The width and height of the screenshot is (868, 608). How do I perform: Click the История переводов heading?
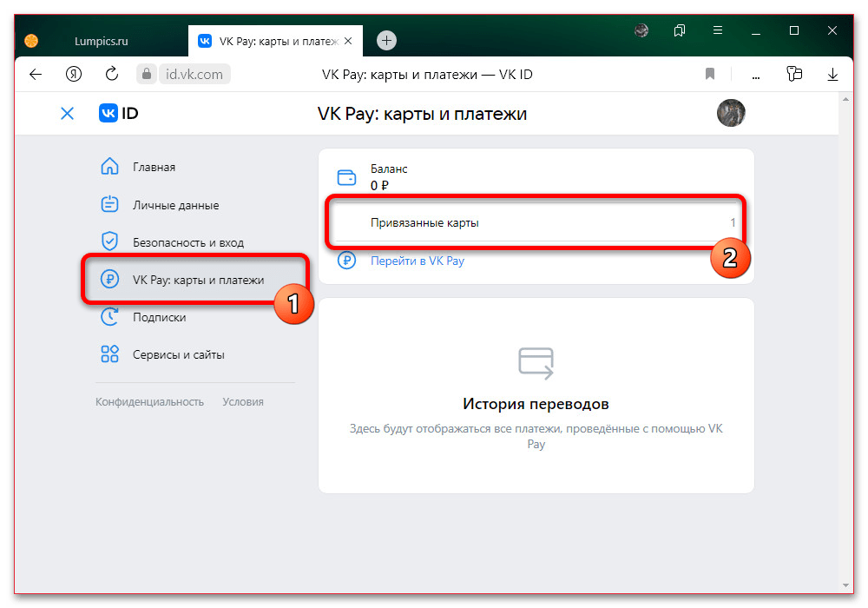pyautogui.click(x=536, y=404)
